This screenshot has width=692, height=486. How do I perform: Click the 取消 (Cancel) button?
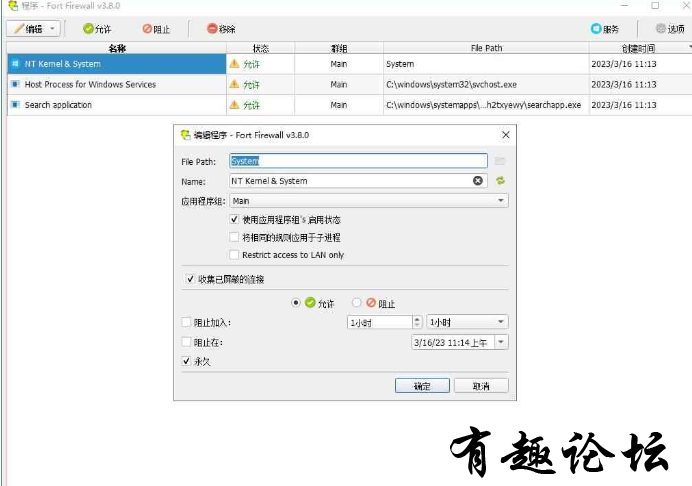[x=481, y=386]
